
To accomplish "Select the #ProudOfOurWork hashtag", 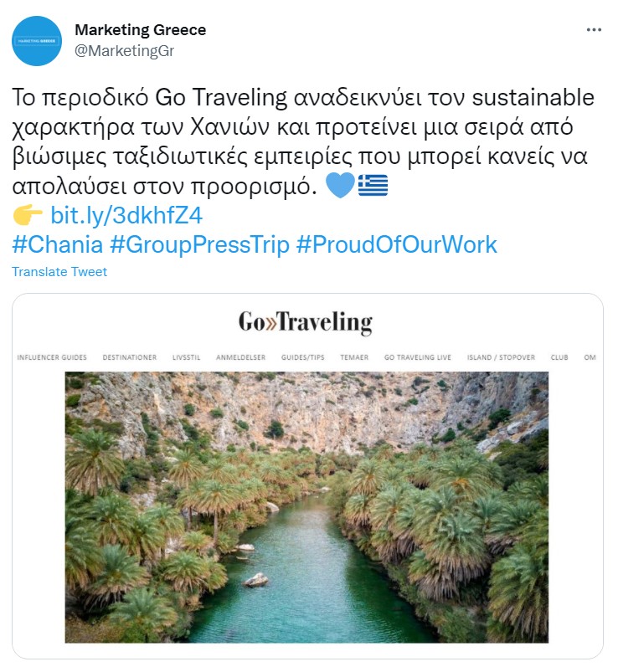I will pos(397,244).
